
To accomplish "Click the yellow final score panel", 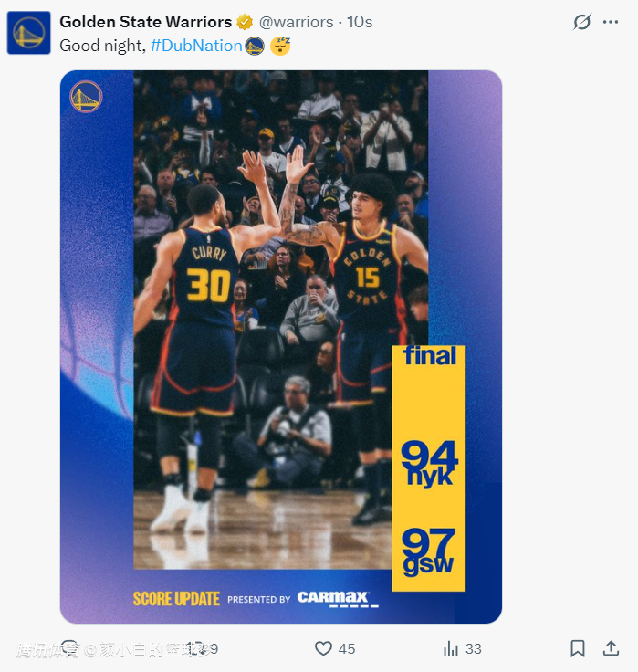I will click(428, 468).
